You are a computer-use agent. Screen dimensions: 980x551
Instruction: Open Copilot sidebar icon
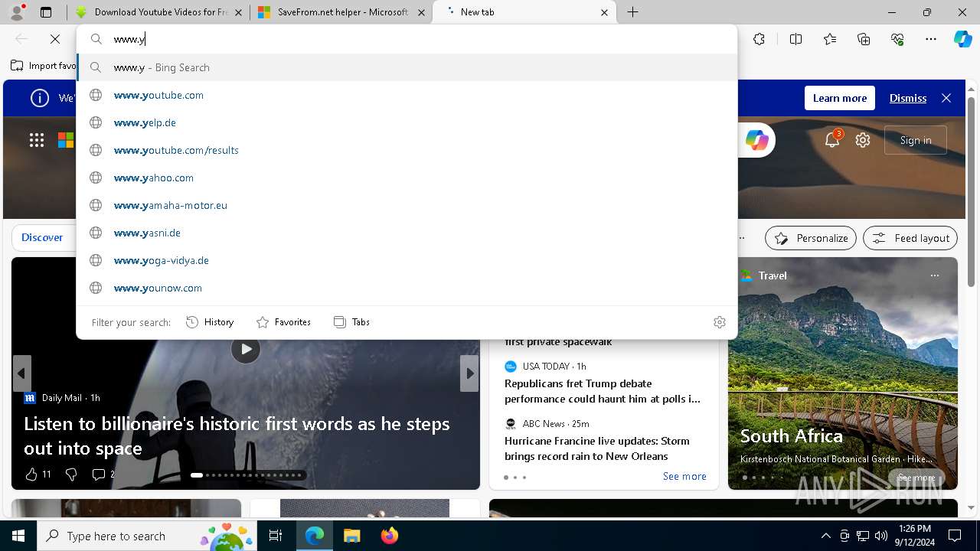point(962,39)
